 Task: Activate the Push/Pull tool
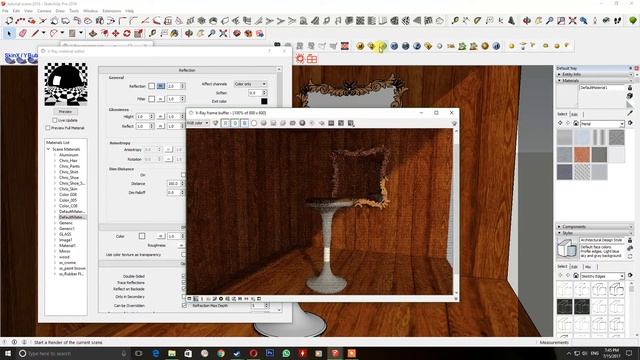point(93,33)
